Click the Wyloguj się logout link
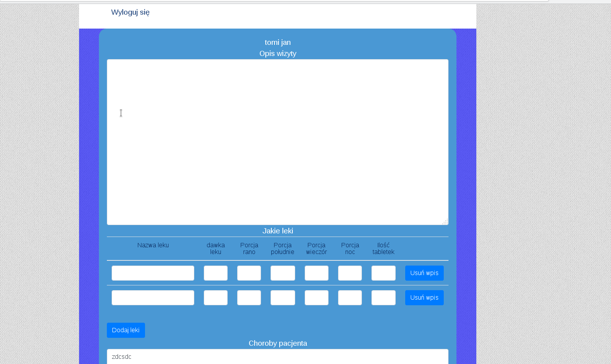Image resolution: width=611 pixels, height=364 pixels. (130, 12)
